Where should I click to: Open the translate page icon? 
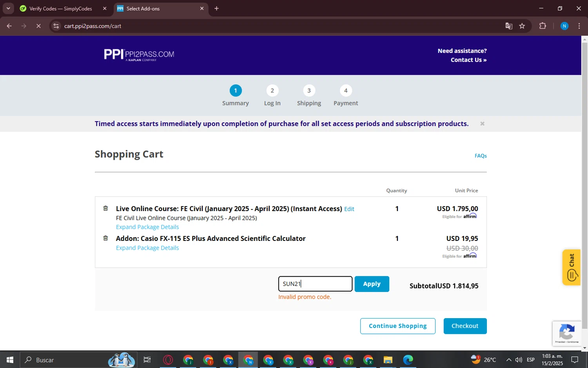(509, 26)
